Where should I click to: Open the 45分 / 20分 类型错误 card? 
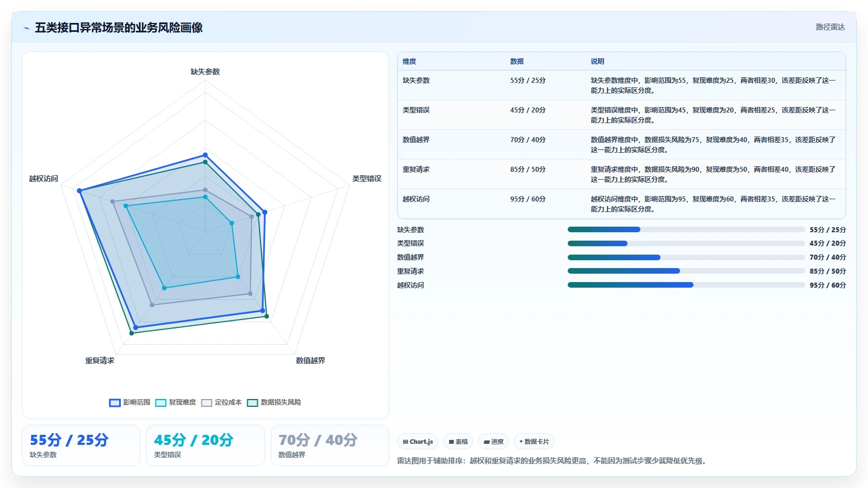pos(205,445)
